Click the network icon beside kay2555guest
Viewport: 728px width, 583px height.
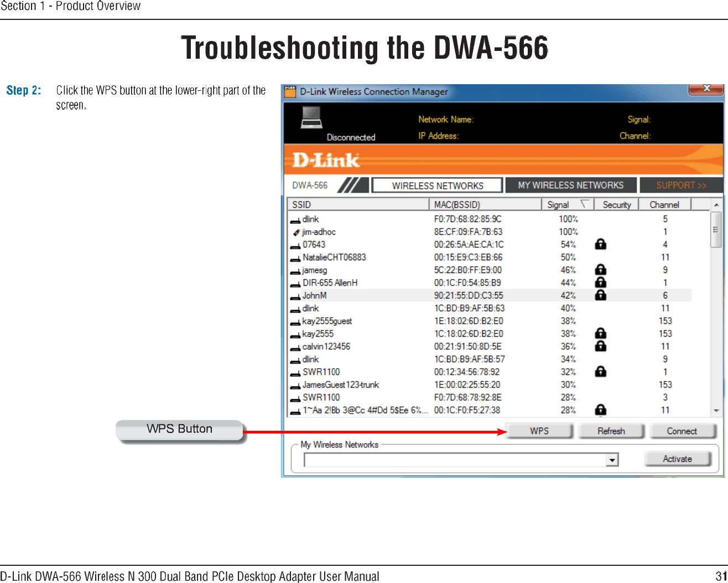[x=296, y=322]
